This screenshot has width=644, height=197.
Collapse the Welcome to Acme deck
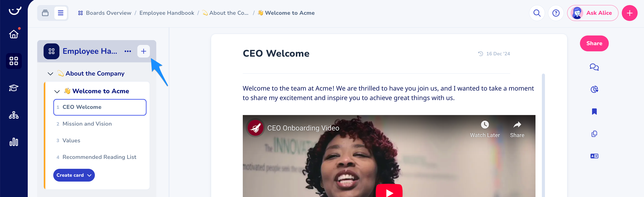click(x=57, y=91)
